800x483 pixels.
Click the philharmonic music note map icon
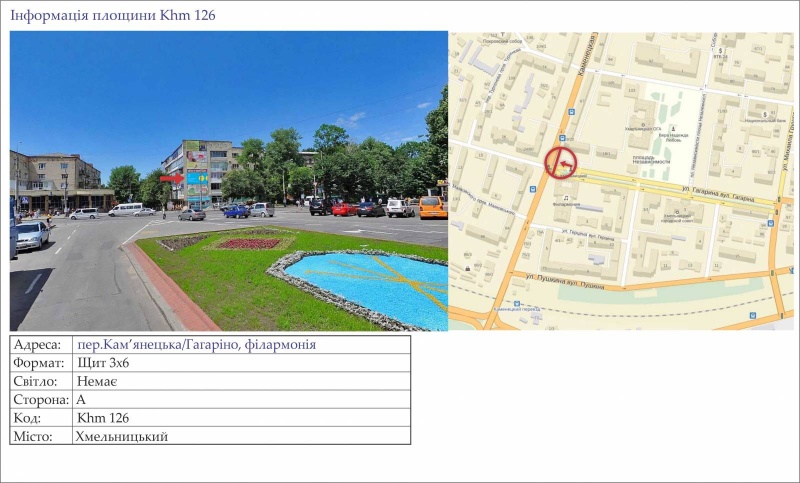click(x=566, y=198)
